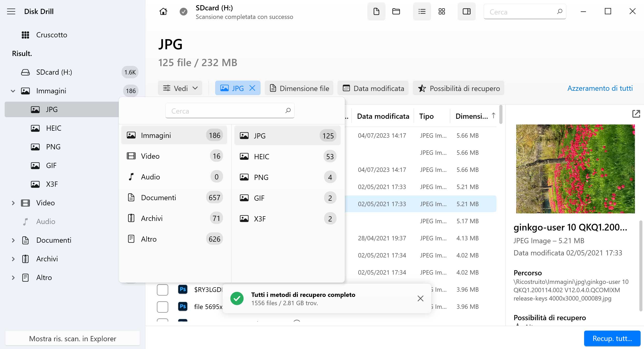Toggle the preview panel icon
The image size is (644, 349).
click(466, 11)
